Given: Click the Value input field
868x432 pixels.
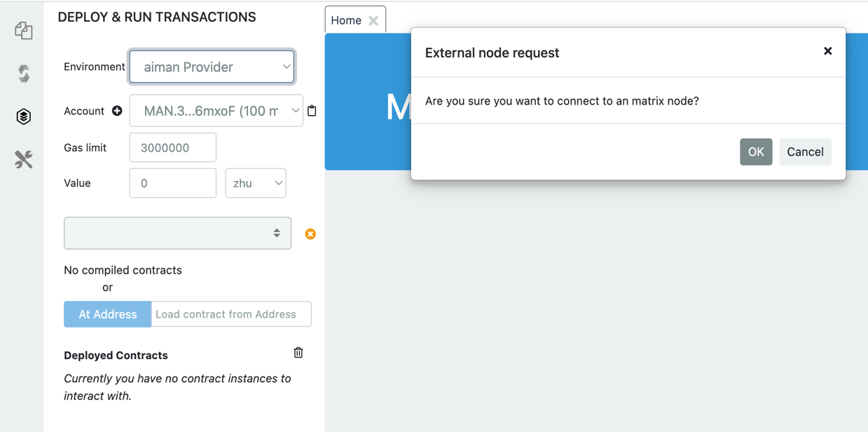Looking at the screenshot, I should click(x=173, y=183).
